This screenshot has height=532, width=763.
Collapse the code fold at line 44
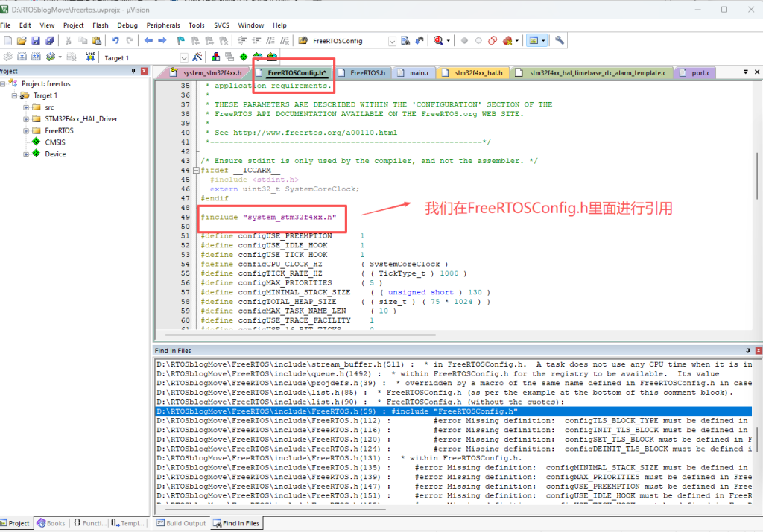coord(194,171)
